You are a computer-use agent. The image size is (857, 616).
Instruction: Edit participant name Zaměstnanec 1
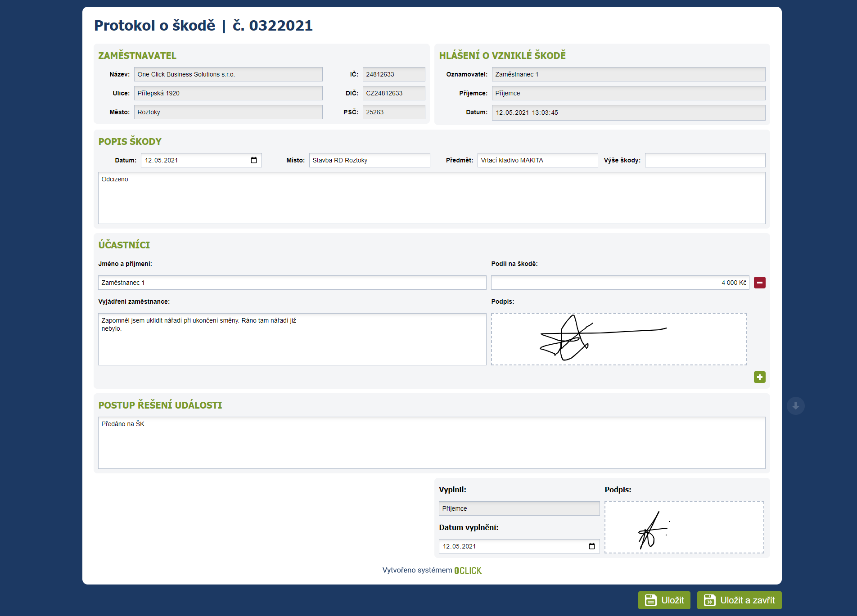pos(292,283)
